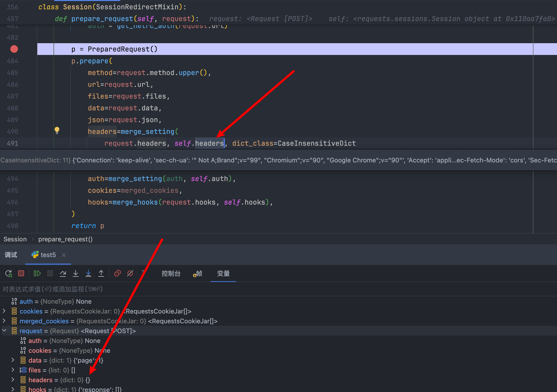
Task: Click the Step Over icon
Action: [x=63, y=273]
